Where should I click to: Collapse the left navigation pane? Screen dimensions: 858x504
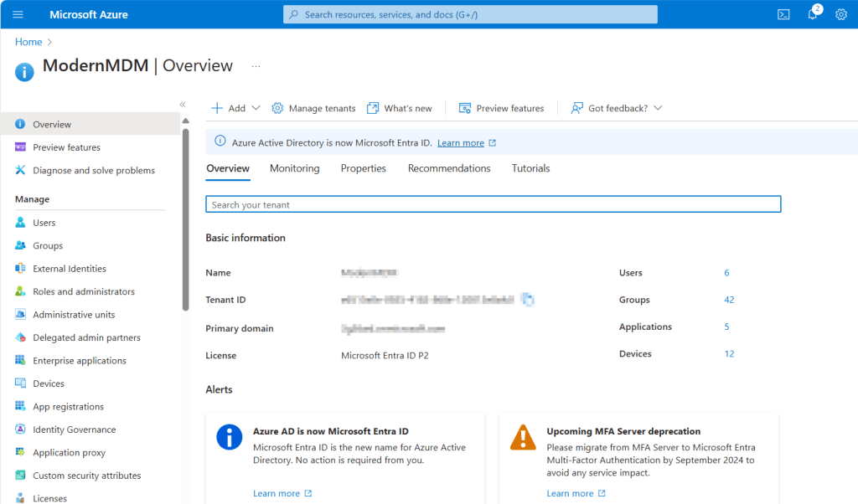[x=183, y=105]
